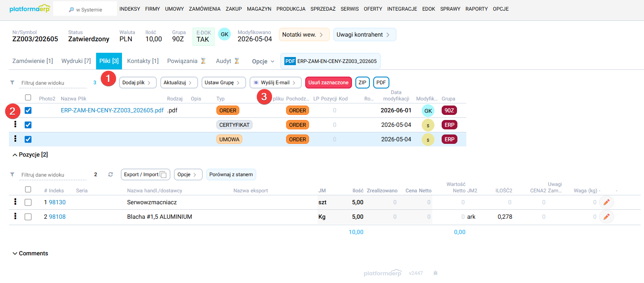Viewport: 644px width, 283px height.
Task: Open file link ERP-ZAM-EN-CENY-ZZ003_202605.pdf
Action: [x=112, y=110]
